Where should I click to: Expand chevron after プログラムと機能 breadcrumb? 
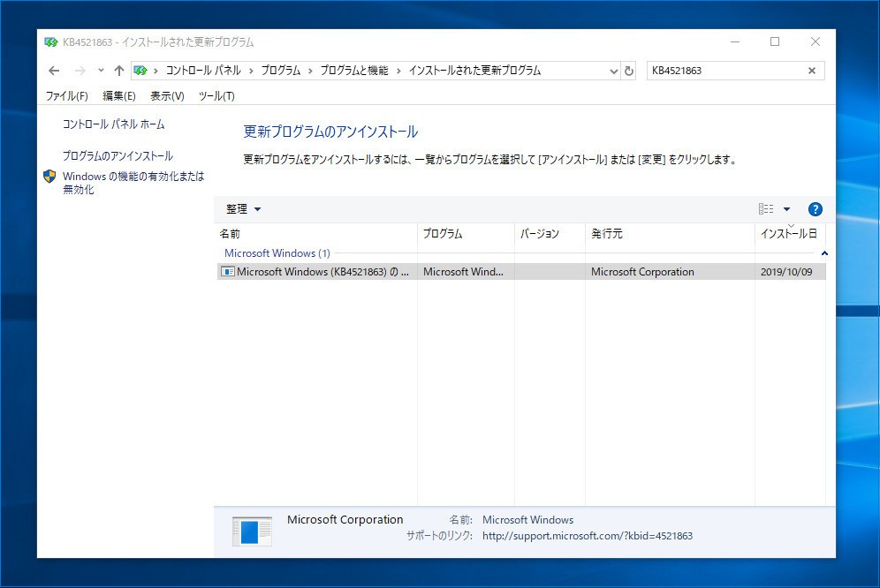[398, 71]
